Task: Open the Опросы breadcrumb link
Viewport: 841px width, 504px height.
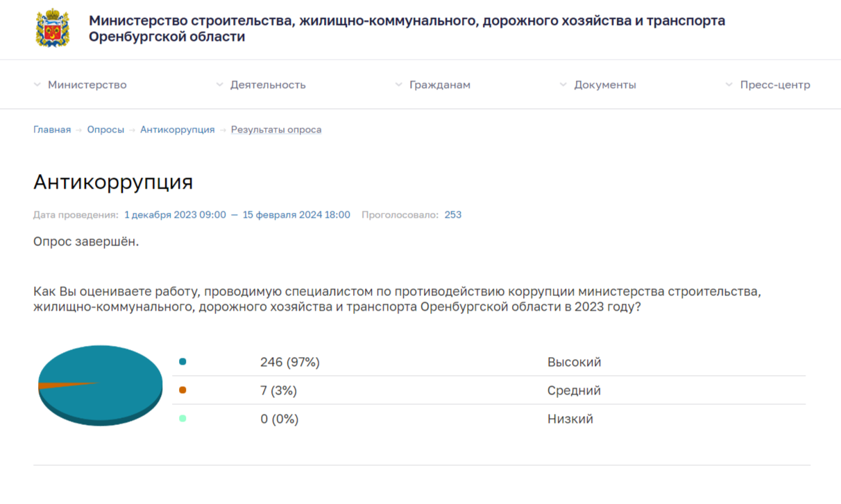Action: coord(105,130)
